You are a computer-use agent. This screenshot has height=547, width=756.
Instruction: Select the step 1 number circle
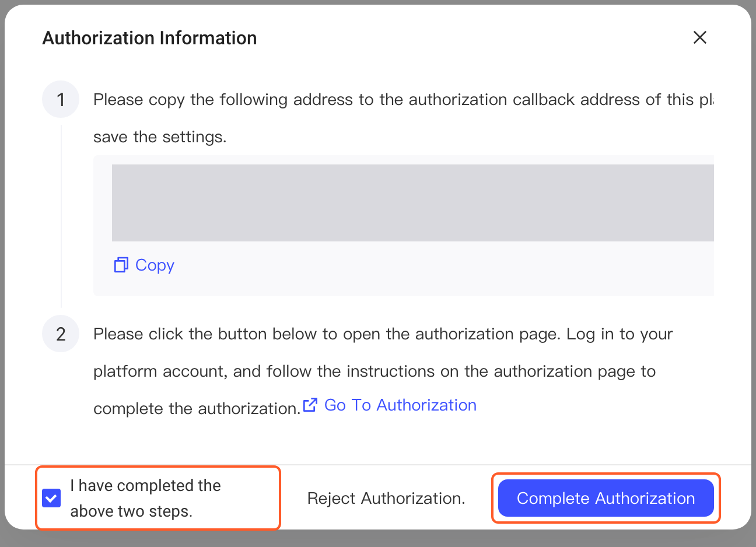61,100
